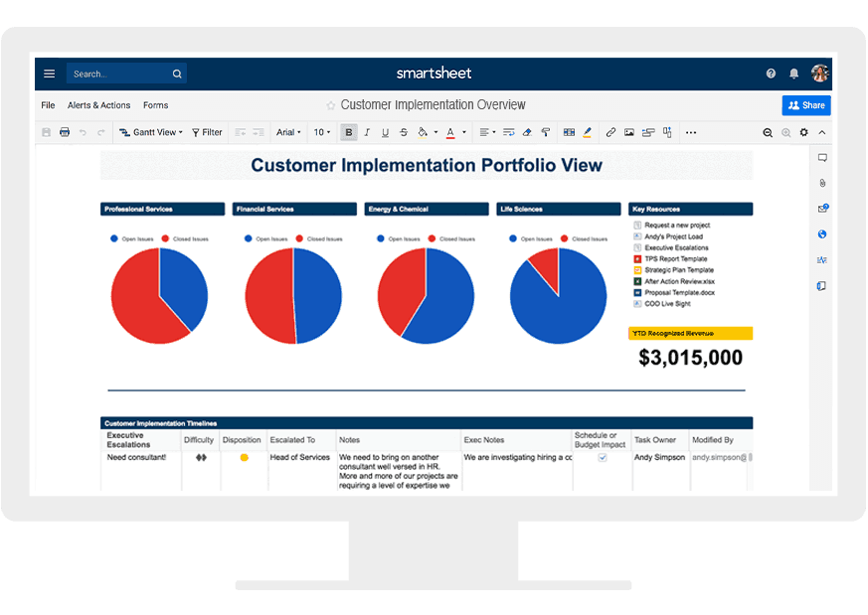
Task: Toggle strikethrough formatting
Action: tap(404, 132)
